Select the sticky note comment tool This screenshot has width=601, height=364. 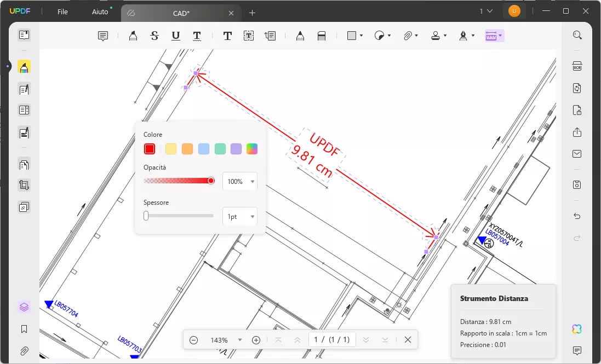(102, 36)
